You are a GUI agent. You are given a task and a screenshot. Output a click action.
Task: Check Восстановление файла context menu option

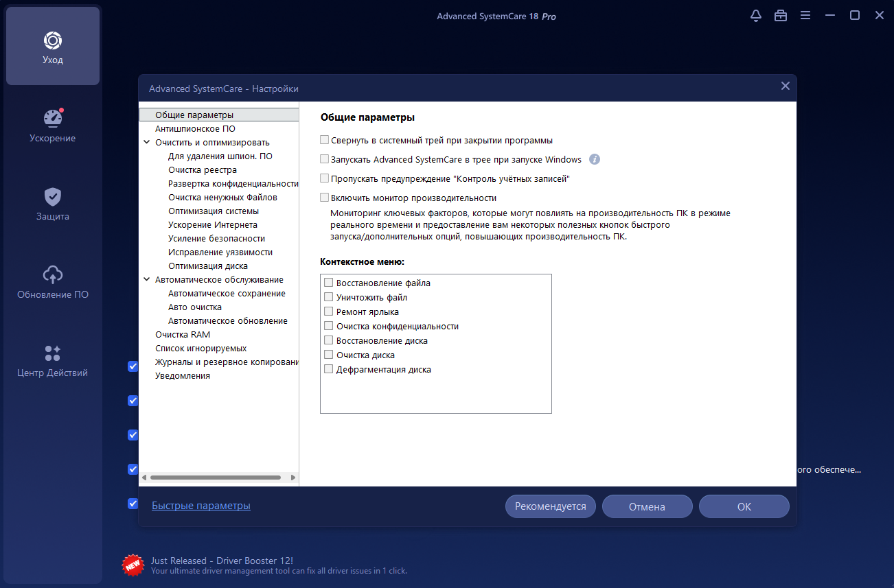pyautogui.click(x=329, y=283)
